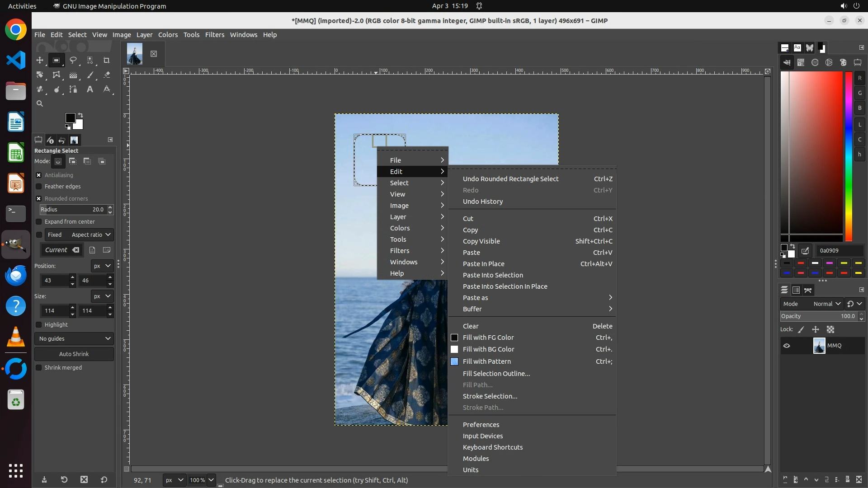Toggle visibility of MMQ layer
The width and height of the screenshot is (868, 488).
click(x=787, y=346)
